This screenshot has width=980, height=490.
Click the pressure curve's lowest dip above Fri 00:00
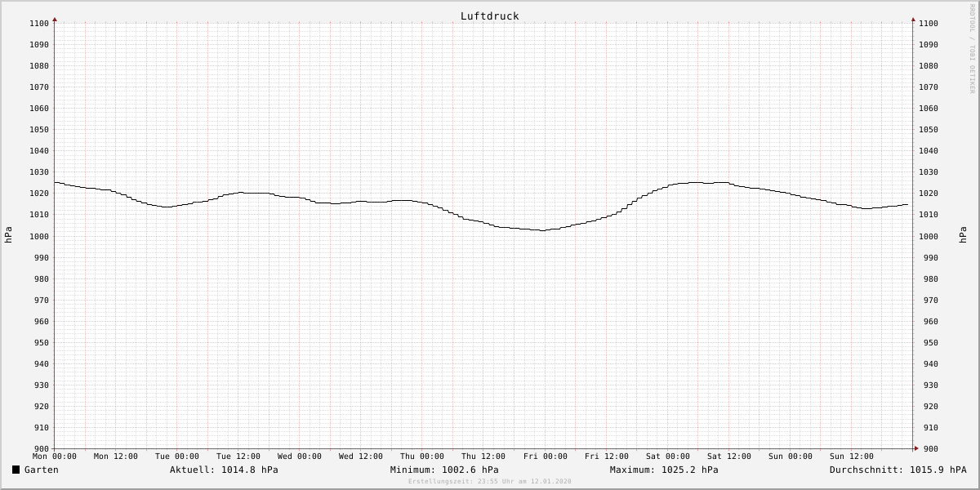pos(541,230)
